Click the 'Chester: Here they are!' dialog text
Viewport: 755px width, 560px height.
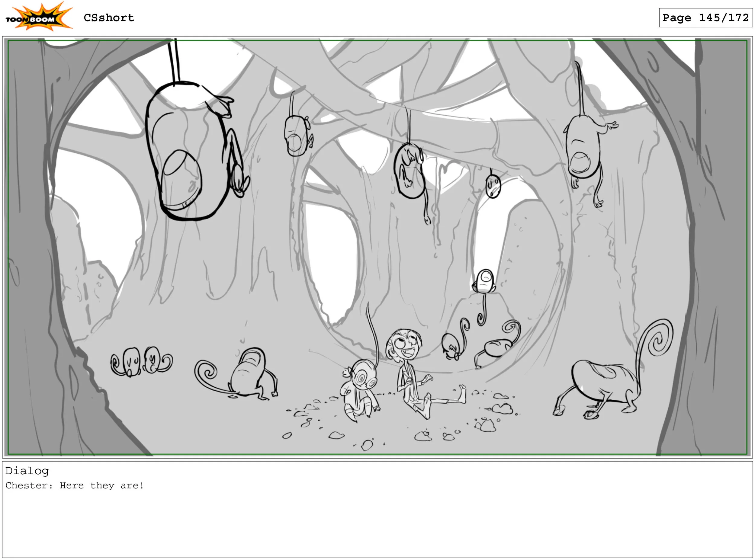pos(75,485)
